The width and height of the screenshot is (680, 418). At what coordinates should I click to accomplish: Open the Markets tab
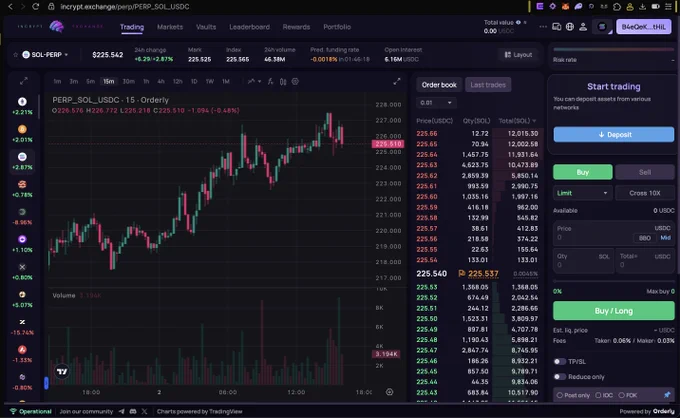[x=170, y=27]
